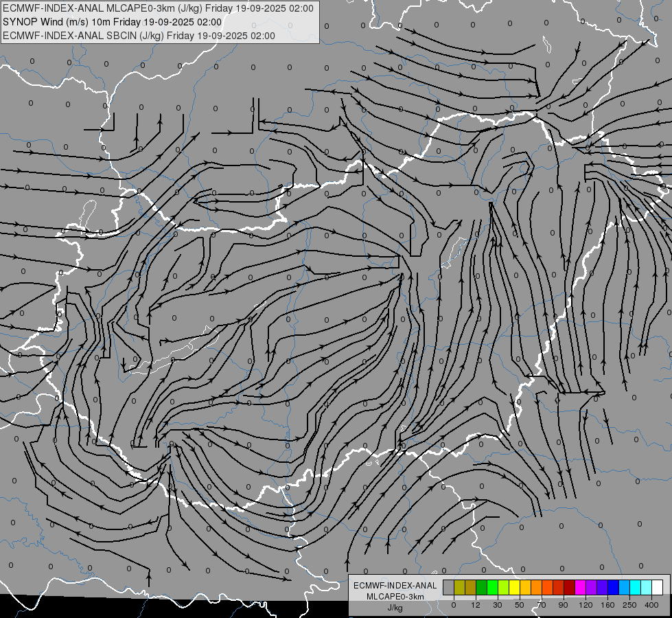Click the legend value 160

(x=607, y=605)
